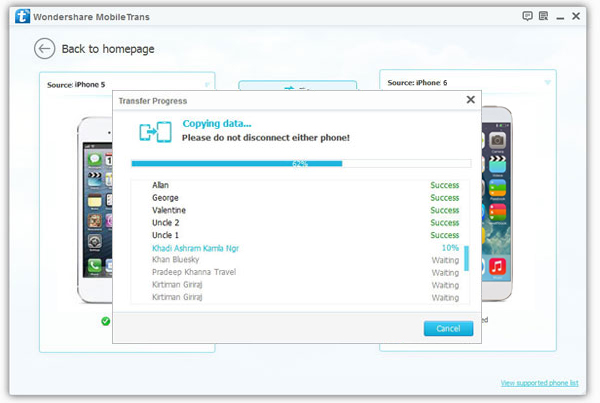Click the Passbook app icon on iPhone 6
Viewport: 600px width, 403px height.
point(497,188)
